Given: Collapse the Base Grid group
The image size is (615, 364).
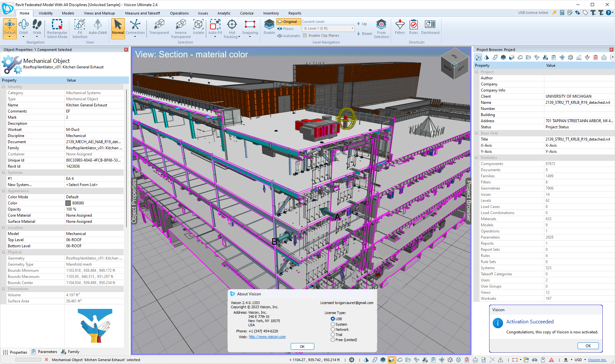Looking at the screenshot, I should coord(477,133).
